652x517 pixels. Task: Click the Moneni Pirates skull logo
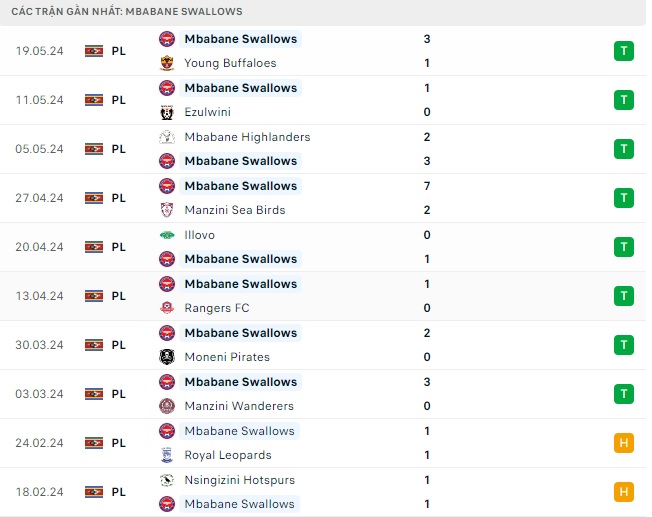(167, 357)
